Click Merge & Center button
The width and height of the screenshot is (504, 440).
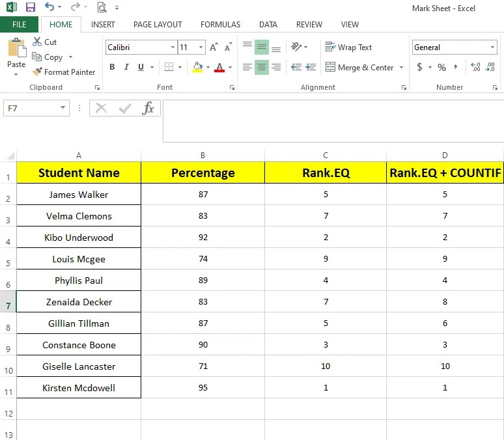(x=359, y=68)
